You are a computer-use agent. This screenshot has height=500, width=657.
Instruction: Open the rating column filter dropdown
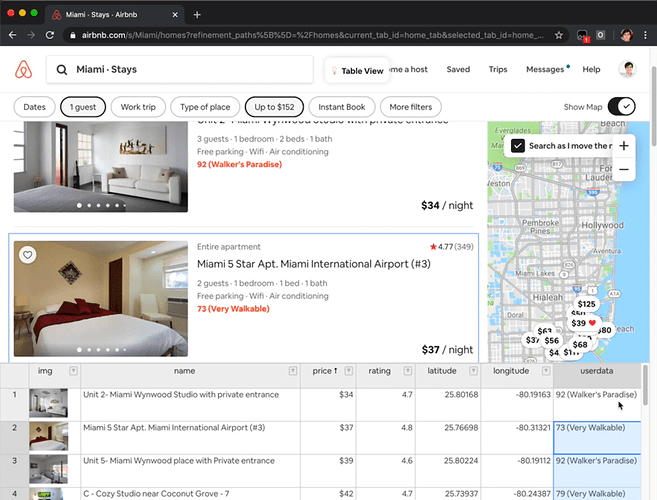click(408, 371)
